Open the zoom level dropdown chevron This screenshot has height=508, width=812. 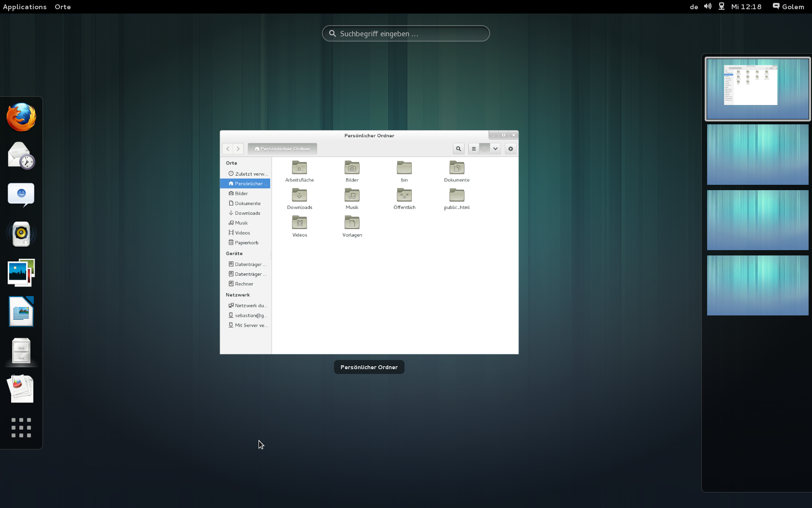point(495,149)
